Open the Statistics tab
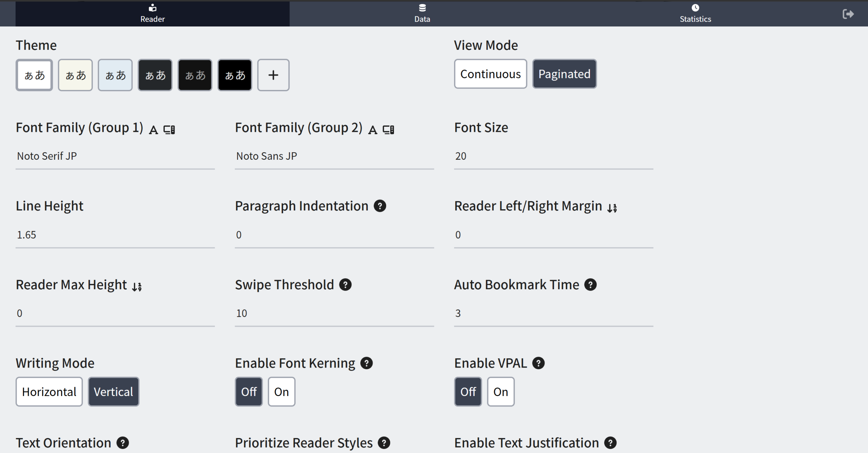 695,14
